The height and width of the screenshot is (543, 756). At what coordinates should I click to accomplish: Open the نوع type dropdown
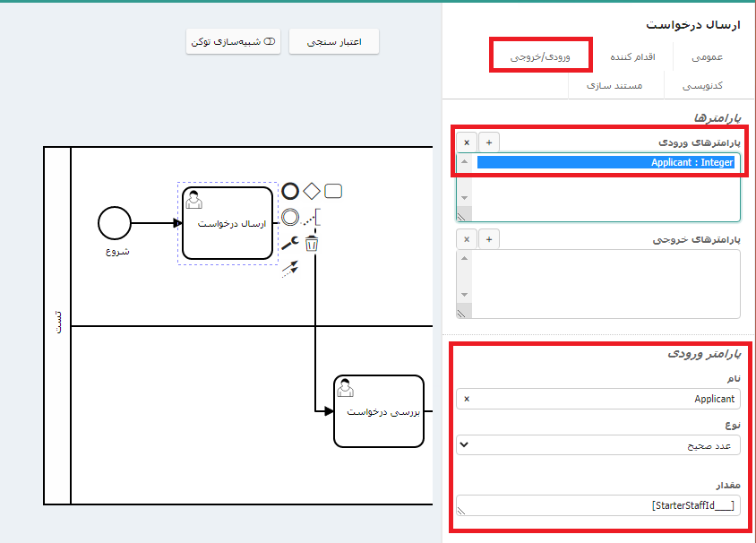(597, 444)
